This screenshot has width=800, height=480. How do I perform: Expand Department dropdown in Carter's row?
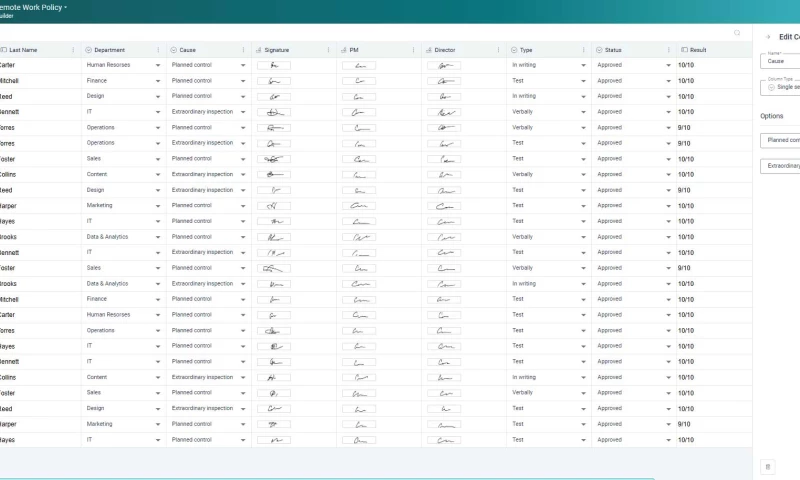(x=157, y=65)
